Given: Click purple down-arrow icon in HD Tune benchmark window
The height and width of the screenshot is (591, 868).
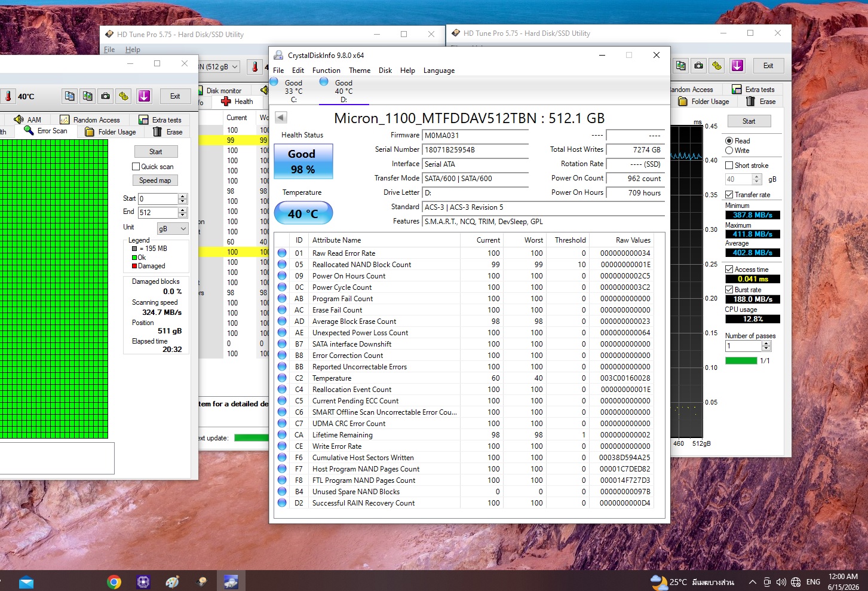Looking at the screenshot, I should click(737, 66).
